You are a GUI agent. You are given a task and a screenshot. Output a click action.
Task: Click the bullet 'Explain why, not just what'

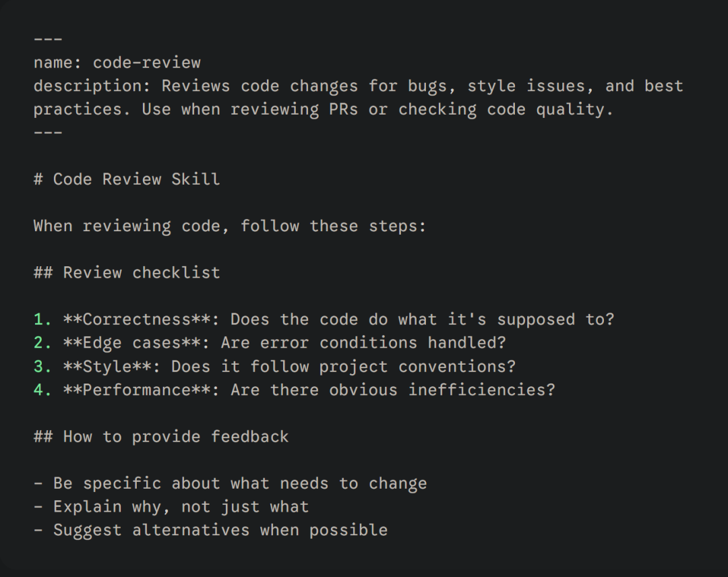point(181,507)
